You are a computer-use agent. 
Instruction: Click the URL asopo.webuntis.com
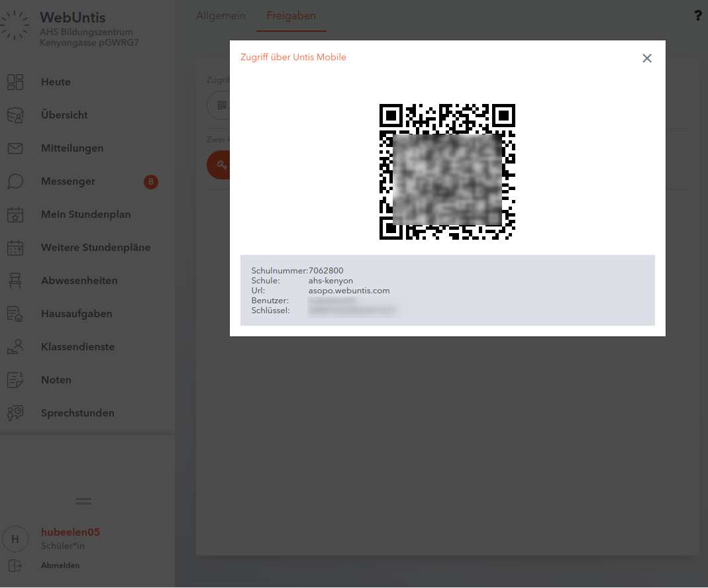click(x=349, y=291)
